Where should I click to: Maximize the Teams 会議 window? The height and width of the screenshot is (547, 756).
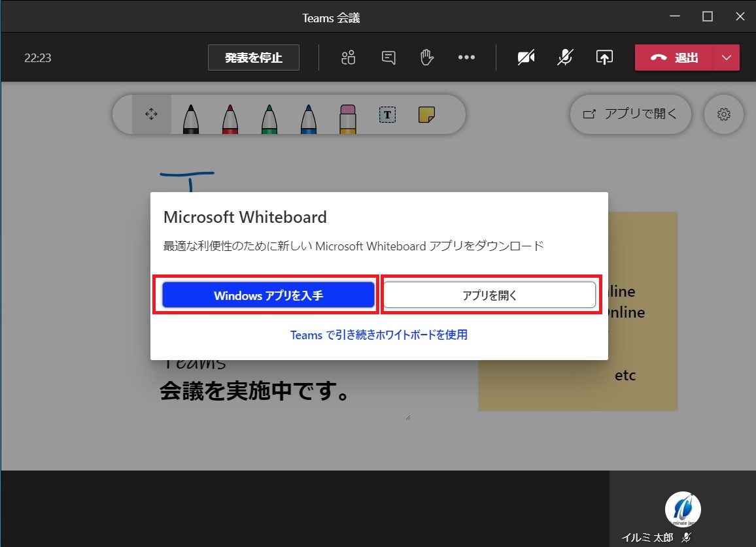(x=708, y=16)
